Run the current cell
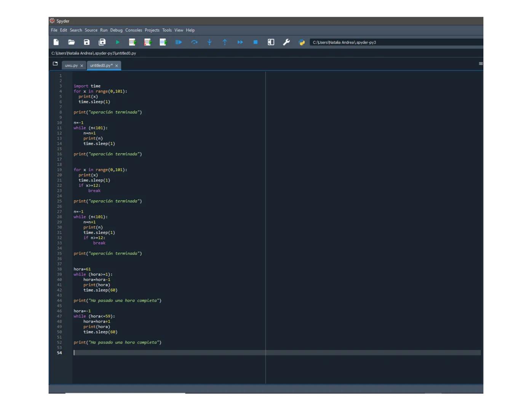 133,42
